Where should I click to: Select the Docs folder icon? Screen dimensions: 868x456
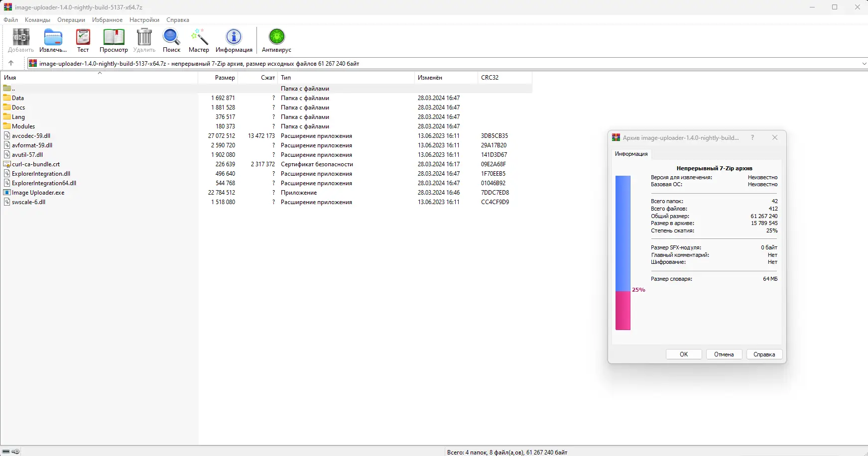(7, 107)
